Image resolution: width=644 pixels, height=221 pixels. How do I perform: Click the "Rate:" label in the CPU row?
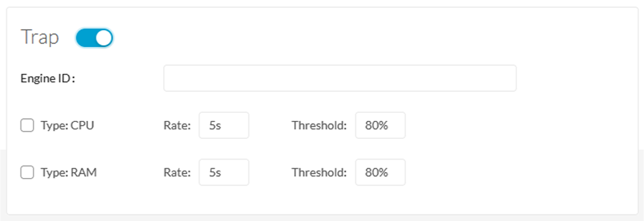coord(177,126)
